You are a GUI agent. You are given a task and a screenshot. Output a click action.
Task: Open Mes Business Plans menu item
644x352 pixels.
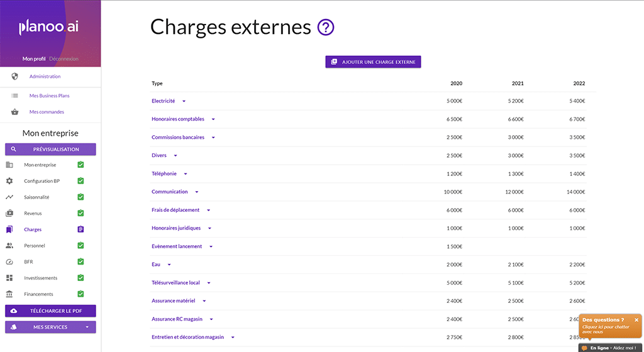coord(49,96)
